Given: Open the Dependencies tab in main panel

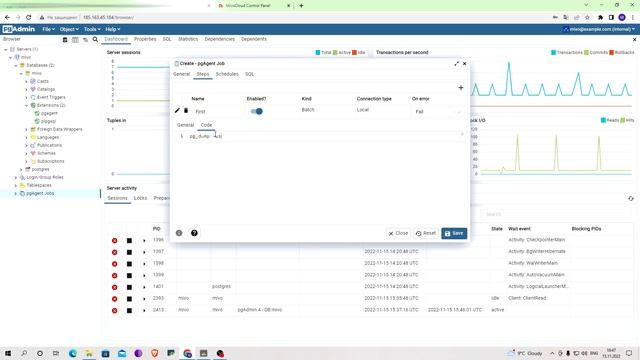Looking at the screenshot, I should [220, 39].
